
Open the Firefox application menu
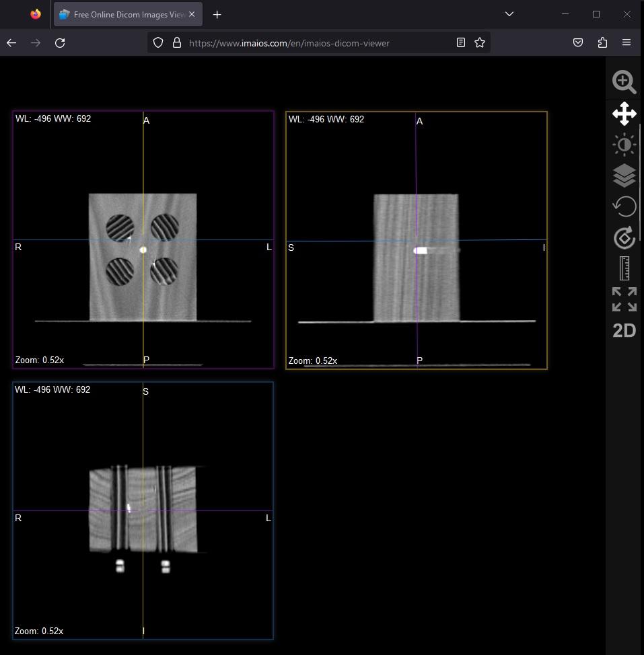pos(627,43)
